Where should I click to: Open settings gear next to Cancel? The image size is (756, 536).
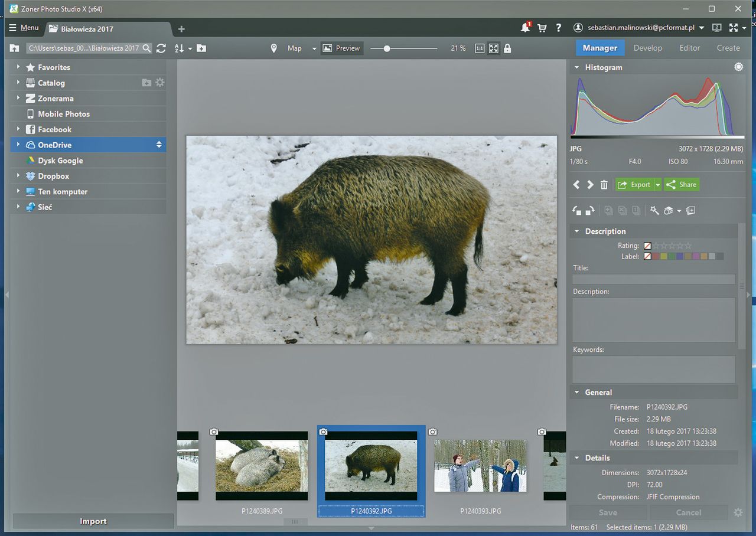pos(738,512)
